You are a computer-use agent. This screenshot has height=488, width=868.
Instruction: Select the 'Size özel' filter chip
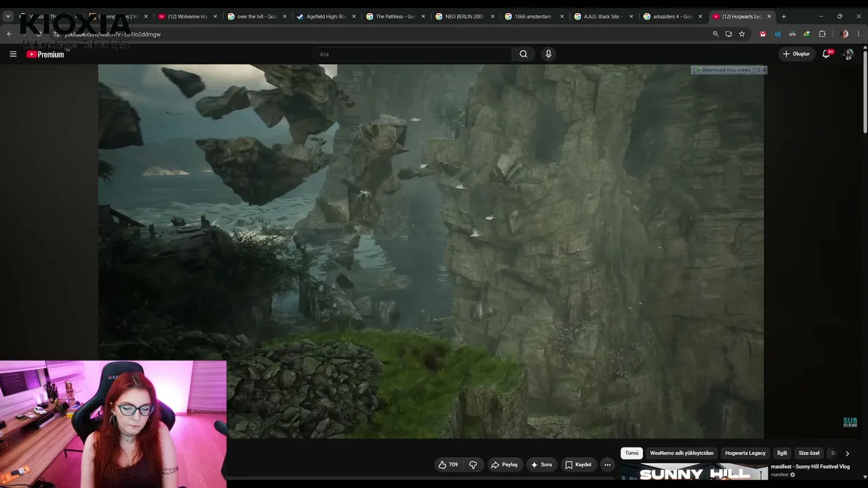point(809,453)
